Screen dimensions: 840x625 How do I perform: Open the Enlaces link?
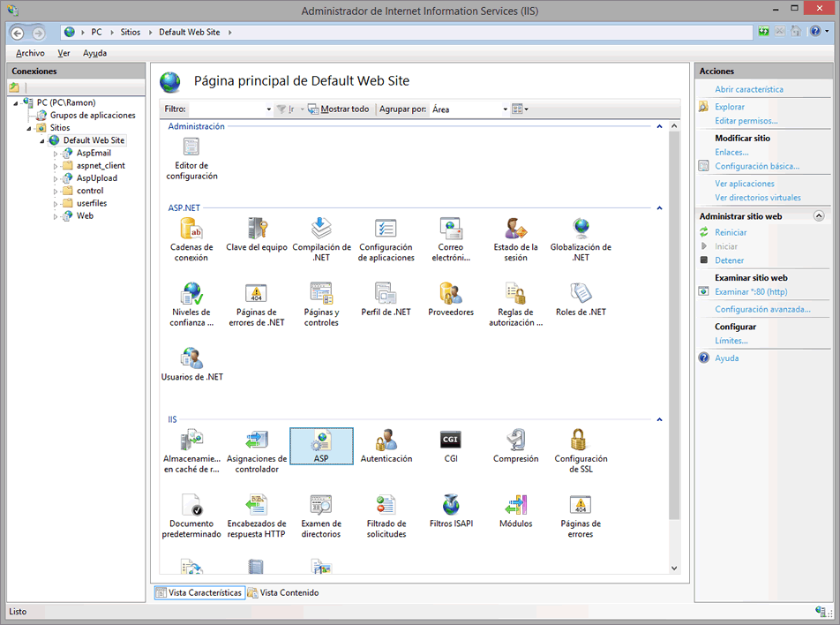click(x=731, y=152)
